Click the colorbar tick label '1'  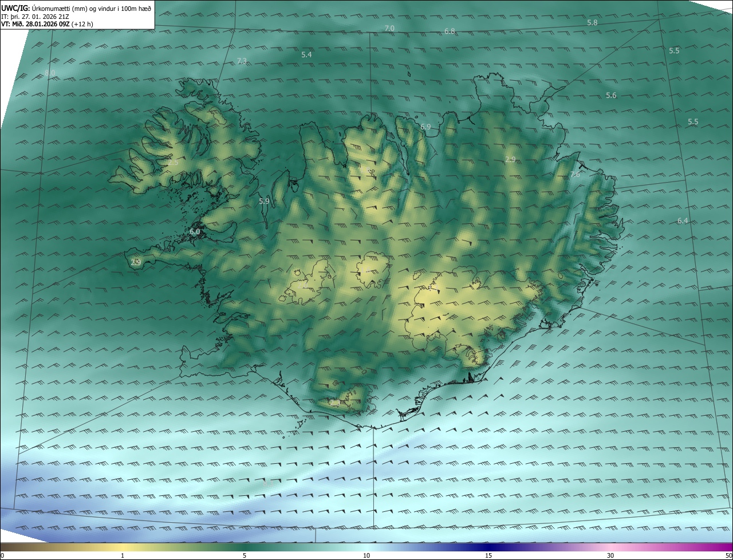click(123, 555)
